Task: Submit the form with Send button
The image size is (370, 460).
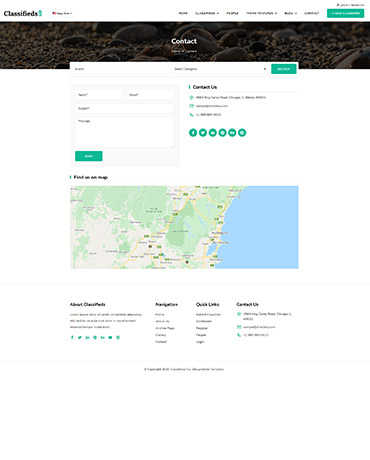Action: coord(89,156)
